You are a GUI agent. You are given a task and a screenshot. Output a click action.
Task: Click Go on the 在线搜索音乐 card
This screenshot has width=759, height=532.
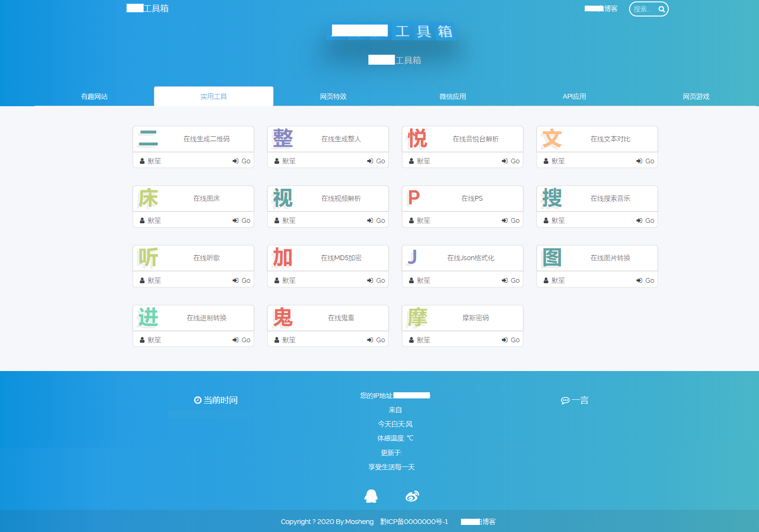(645, 220)
